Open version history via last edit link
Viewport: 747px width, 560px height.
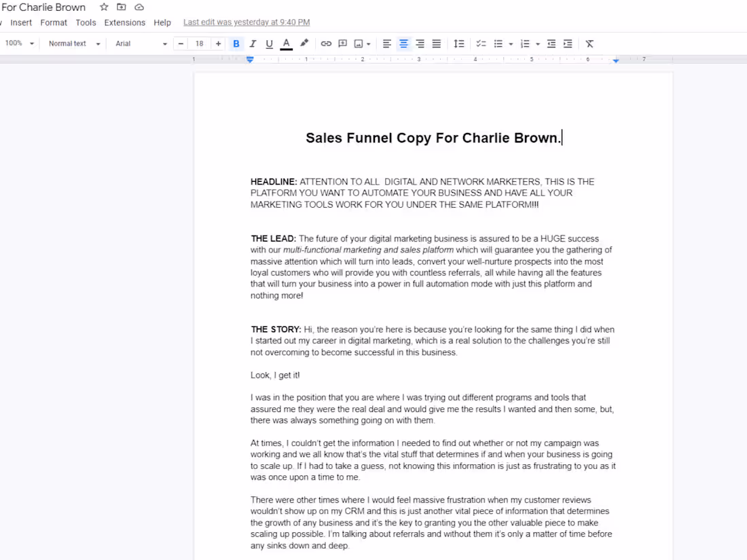tap(246, 22)
